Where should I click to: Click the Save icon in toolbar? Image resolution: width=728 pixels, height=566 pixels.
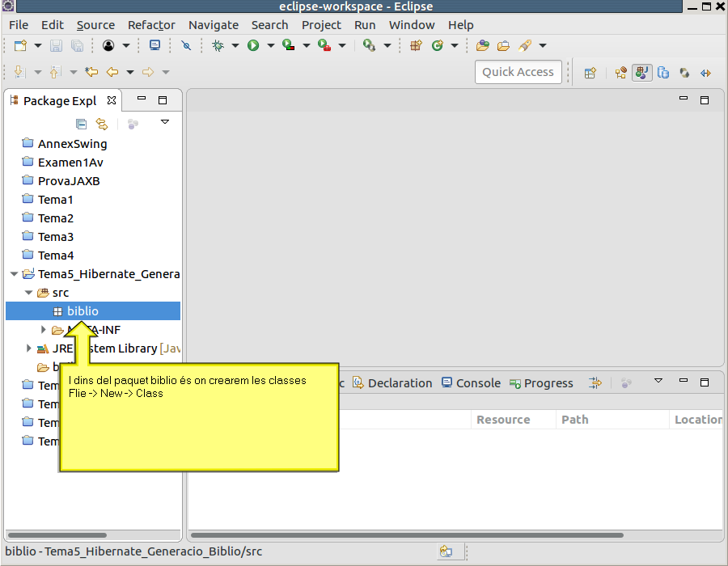pos(56,45)
